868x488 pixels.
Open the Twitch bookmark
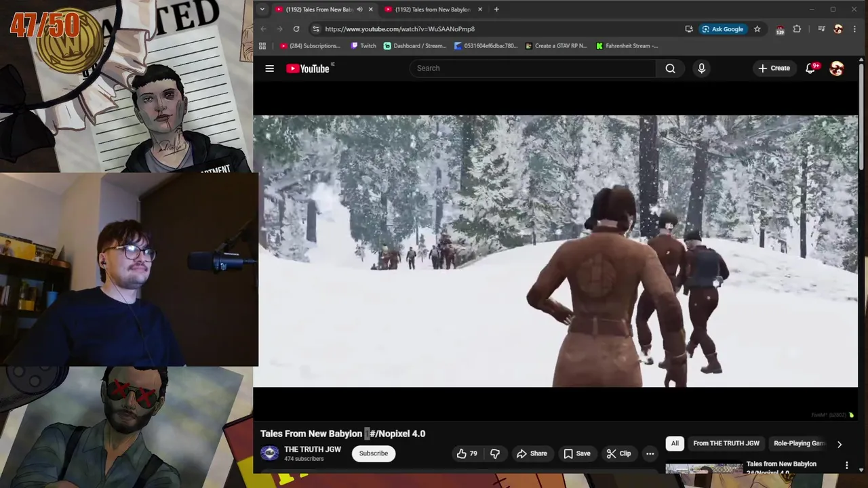(x=363, y=46)
